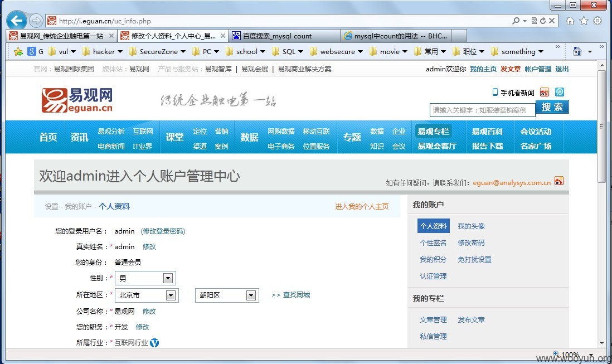
Task: Click the Google 8 icon in bookmarks bar
Action: point(32,51)
